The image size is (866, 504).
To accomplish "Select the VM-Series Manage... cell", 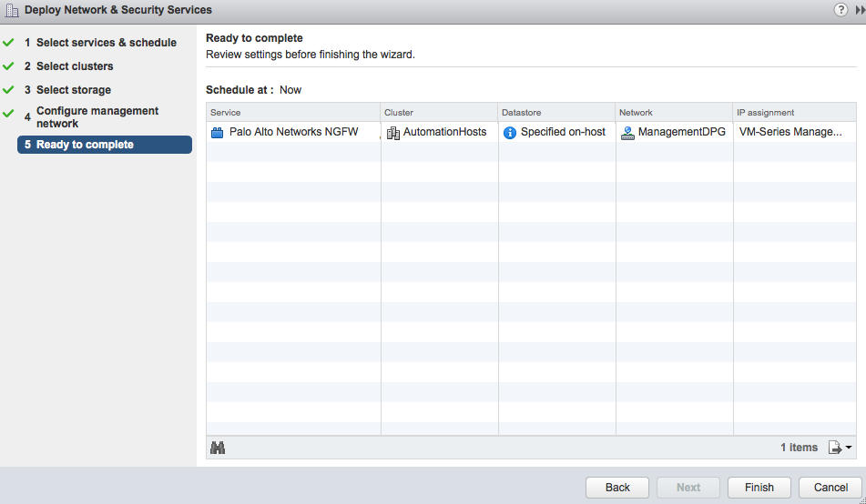I will pyautogui.click(x=794, y=132).
